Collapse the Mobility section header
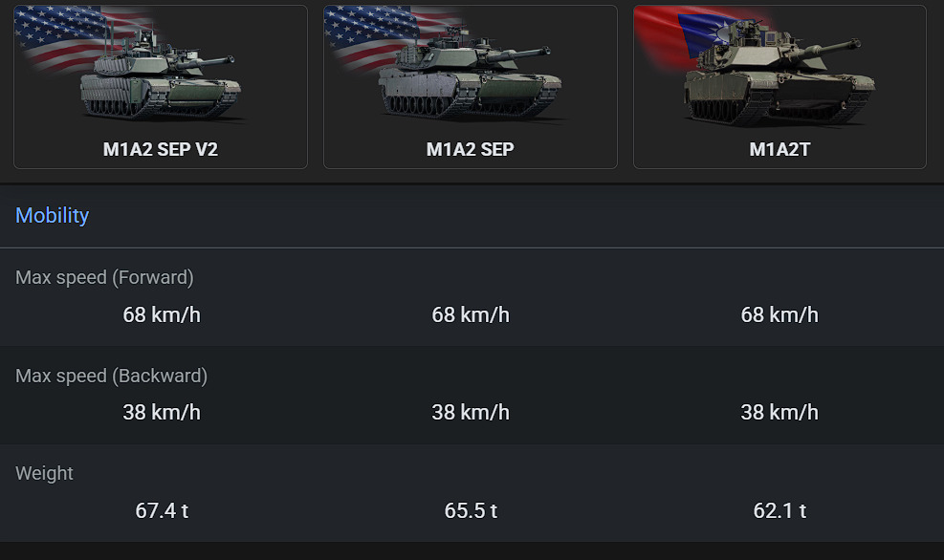 pos(53,216)
